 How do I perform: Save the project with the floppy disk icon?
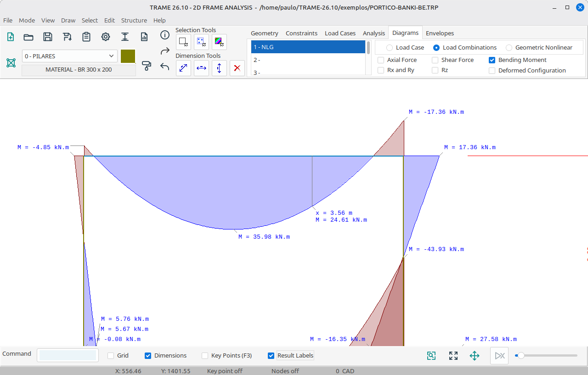point(48,37)
